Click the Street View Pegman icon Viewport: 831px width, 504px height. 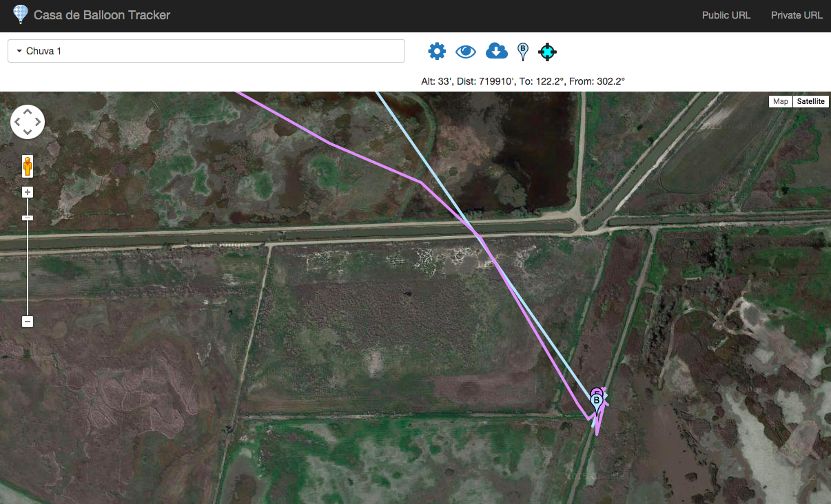pyautogui.click(x=27, y=165)
